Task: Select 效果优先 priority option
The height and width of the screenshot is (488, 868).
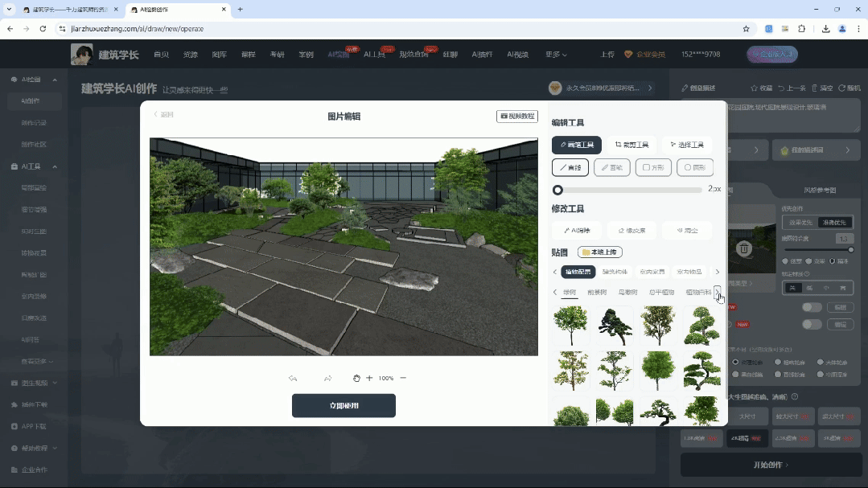Action: 800,223
